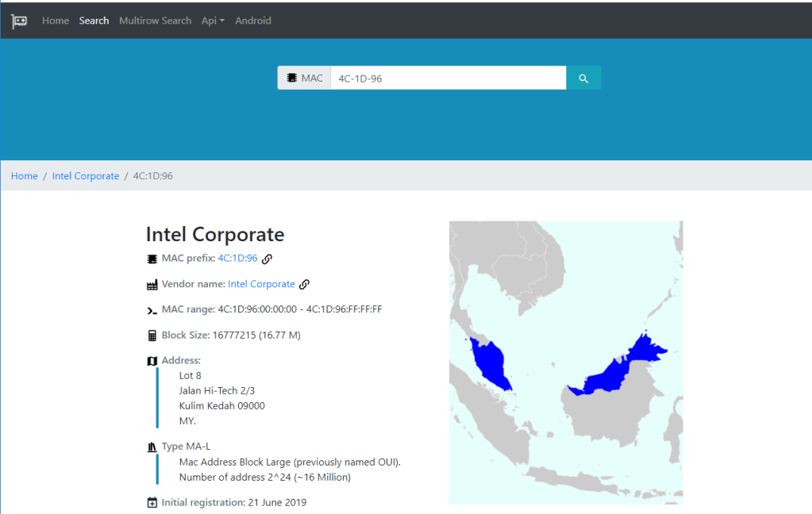Click the magnifier search button

click(x=583, y=79)
